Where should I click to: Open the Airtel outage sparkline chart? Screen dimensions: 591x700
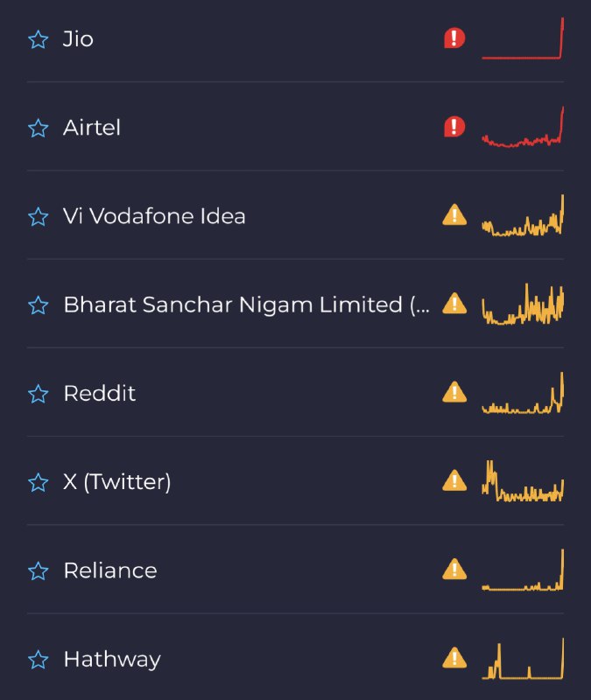point(523,127)
